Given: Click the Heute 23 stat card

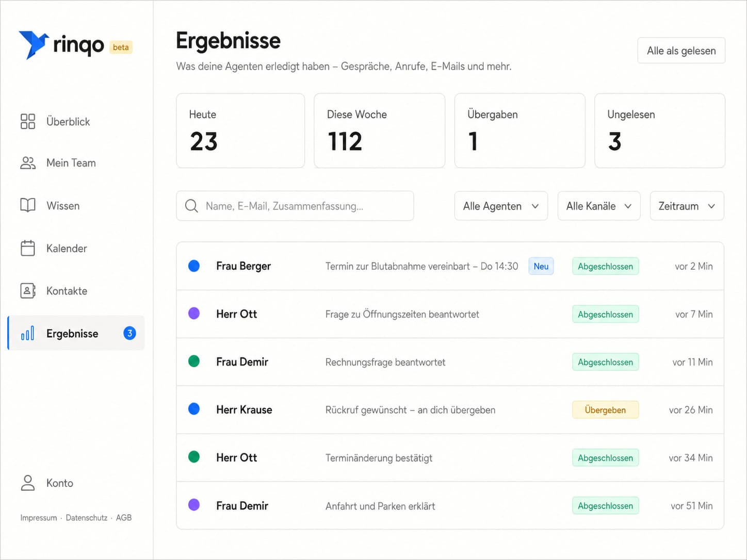Looking at the screenshot, I should click(x=240, y=130).
